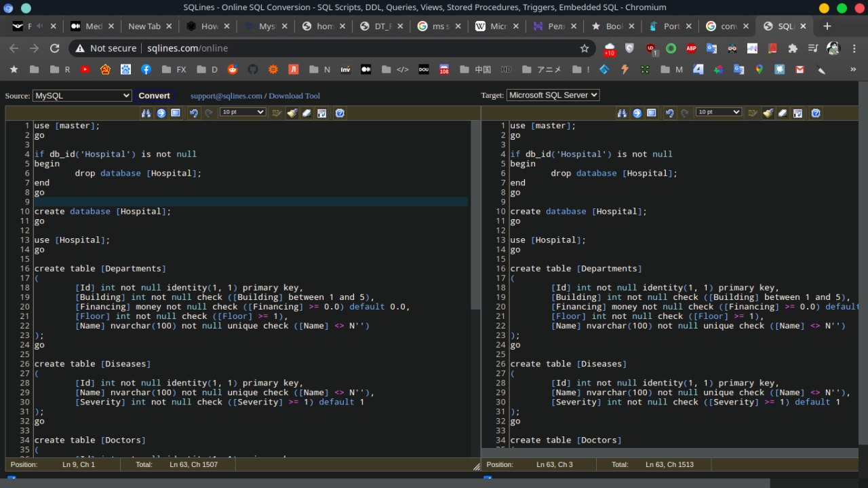Toggle fullscreen icon in target editor toolbar

click(652, 113)
